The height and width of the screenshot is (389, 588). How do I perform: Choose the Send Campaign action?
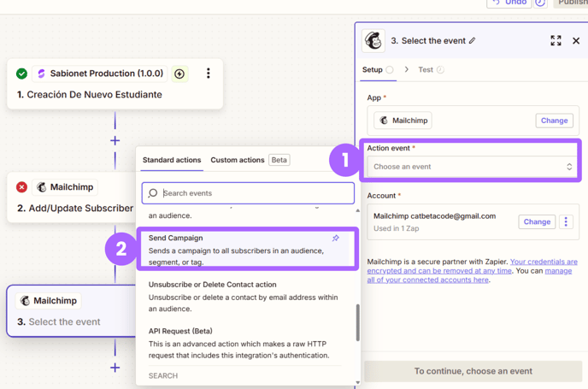coord(248,250)
